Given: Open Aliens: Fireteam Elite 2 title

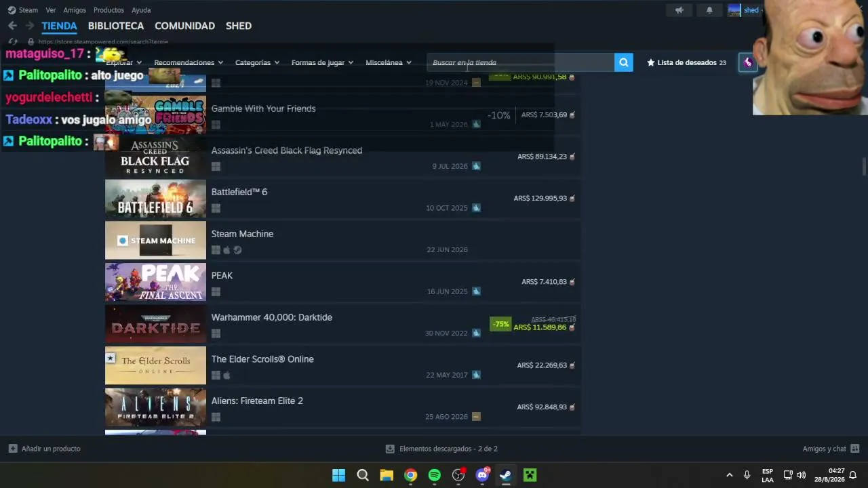Looking at the screenshot, I should [257, 401].
